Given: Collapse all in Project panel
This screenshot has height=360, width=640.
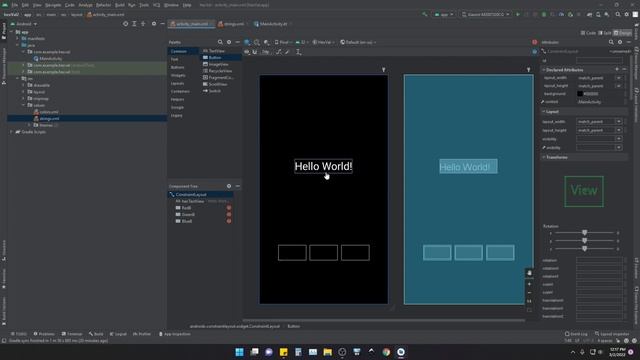Looking at the screenshot, I should click(x=143, y=24).
